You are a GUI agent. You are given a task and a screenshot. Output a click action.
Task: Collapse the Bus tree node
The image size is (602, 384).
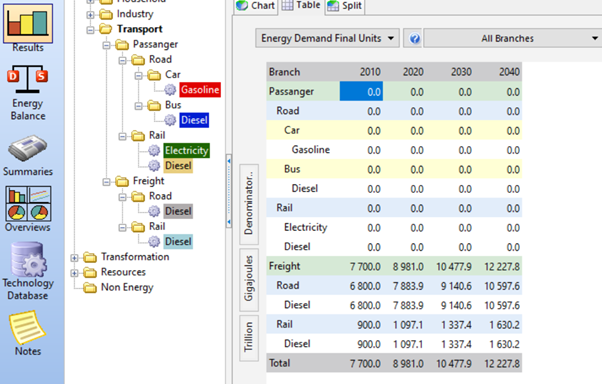click(139, 106)
